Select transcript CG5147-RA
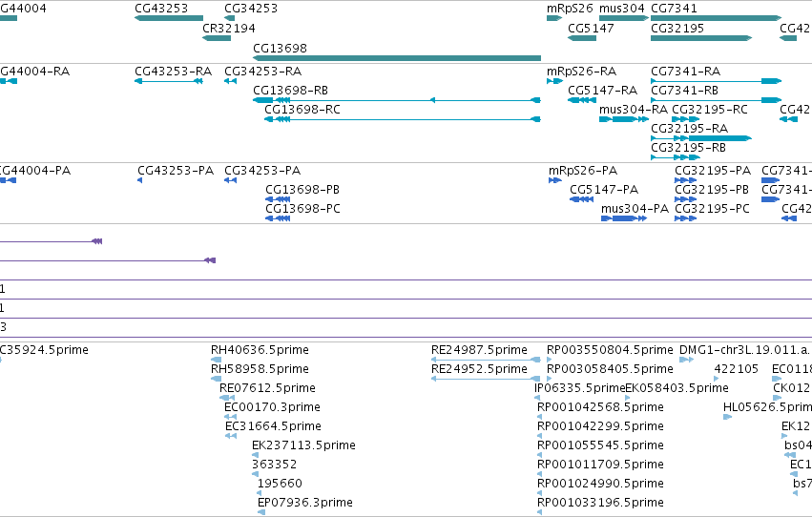812x517 pixels. pyautogui.click(x=582, y=100)
